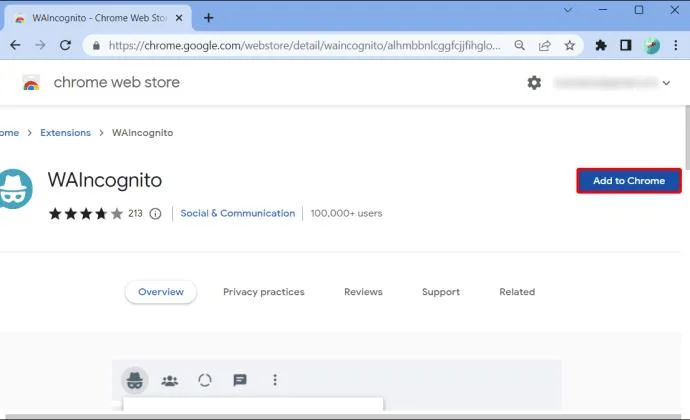
Task: Open Chrome Web Store settings gear
Action: click(534, 82)
